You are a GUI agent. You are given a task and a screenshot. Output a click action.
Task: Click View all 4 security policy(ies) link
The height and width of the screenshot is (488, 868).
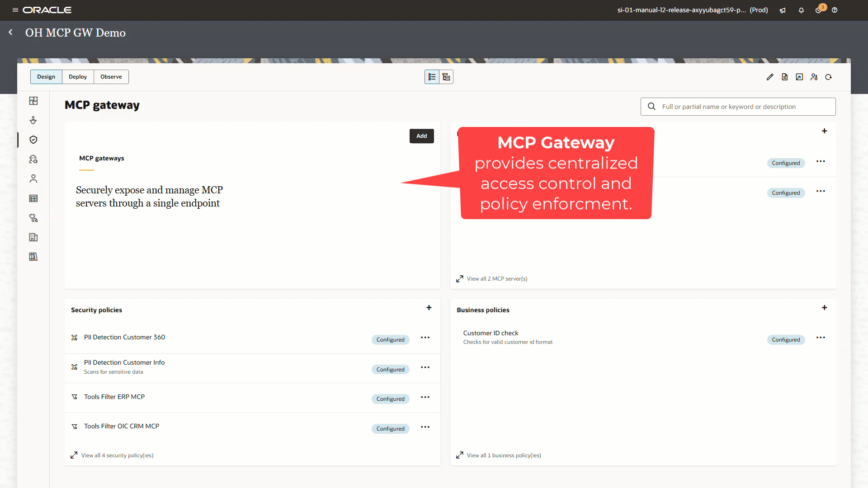point(117,455)
